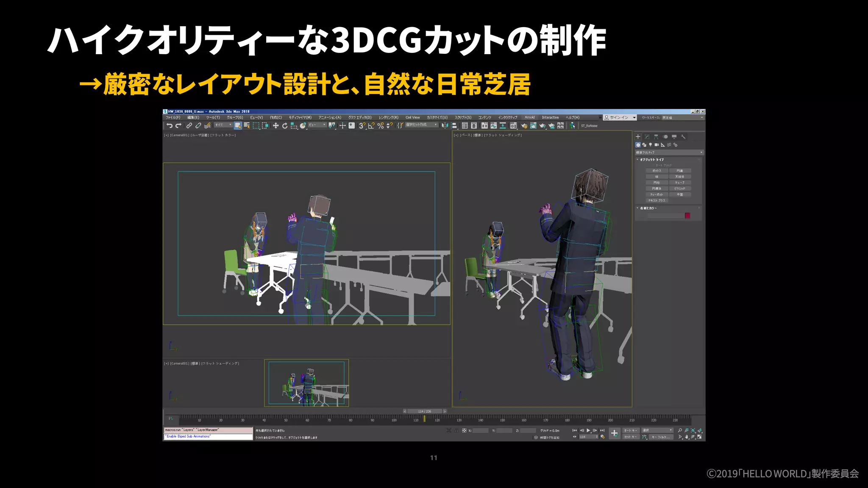Viewport: 868px width, 488px height.
Task: Open the workspace 既定値 dropdown
Action: [683, 117]
